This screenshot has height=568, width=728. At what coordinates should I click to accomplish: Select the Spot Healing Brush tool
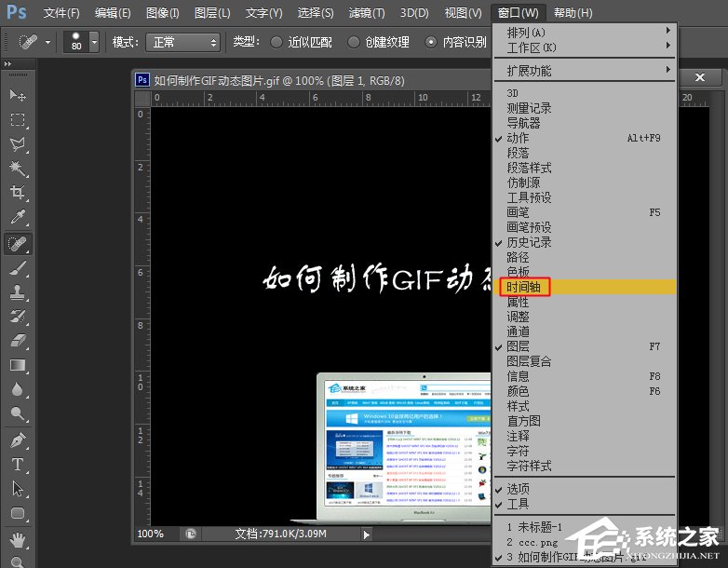(18, 243)
